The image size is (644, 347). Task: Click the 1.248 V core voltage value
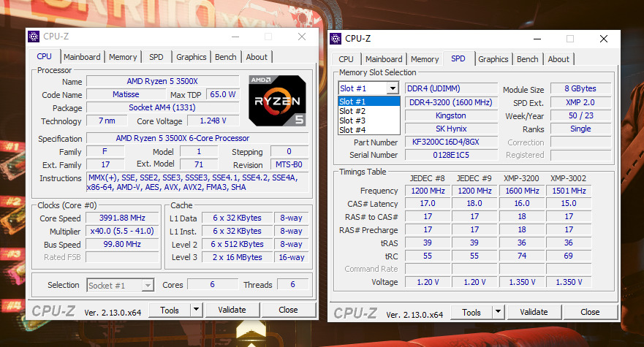pos(213,121)
